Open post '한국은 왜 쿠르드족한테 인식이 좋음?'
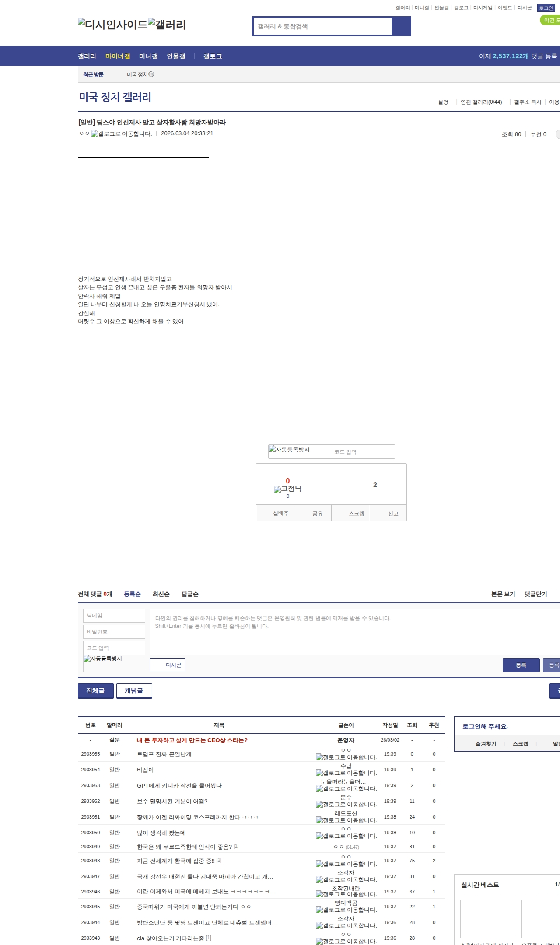This screenshot has height=945, width=560. (x=184, y=847)
